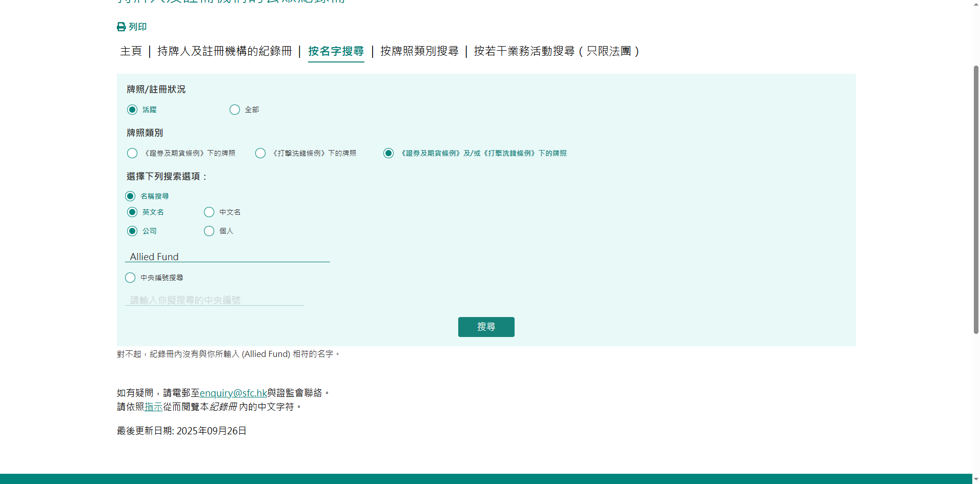Open the enquiry@sfc.hk email link
Viewport: 980px width, 484px height.
pyautogui.click(x=233, y=393)
